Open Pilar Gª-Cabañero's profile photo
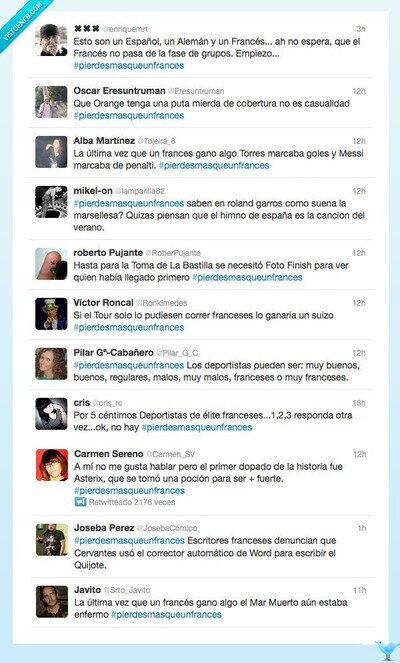The image size is (400, 663). coord(51,364)
